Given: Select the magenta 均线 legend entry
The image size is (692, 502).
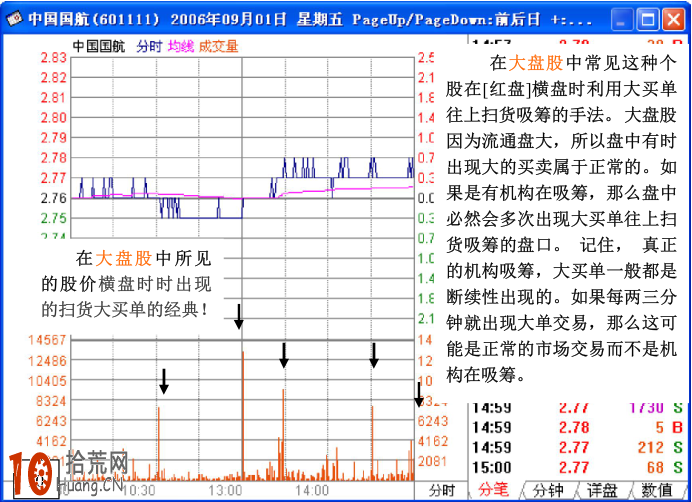Looking at the screenshot, I should pos(181,46).
